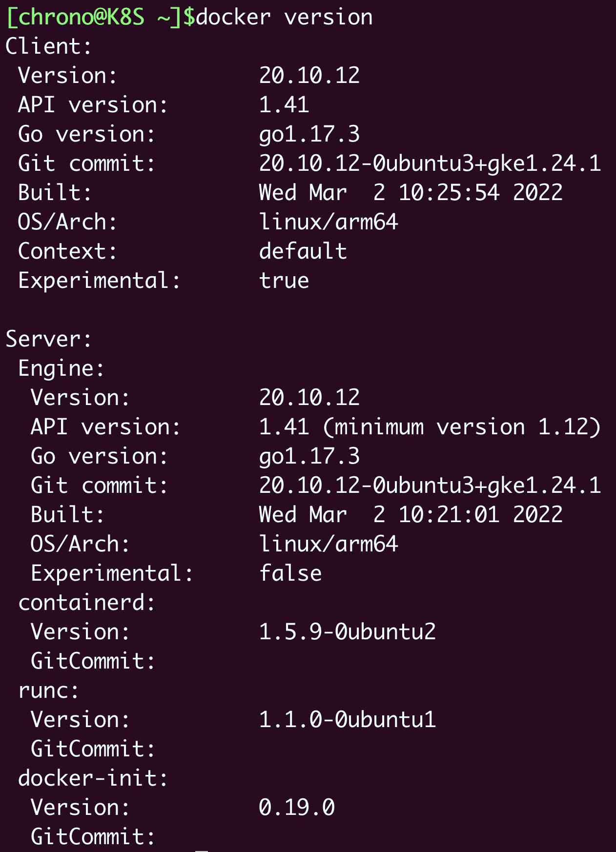
Task: Click containerd version "1.5.9-0ubuntu2"
Action: (x=347, y=632)
